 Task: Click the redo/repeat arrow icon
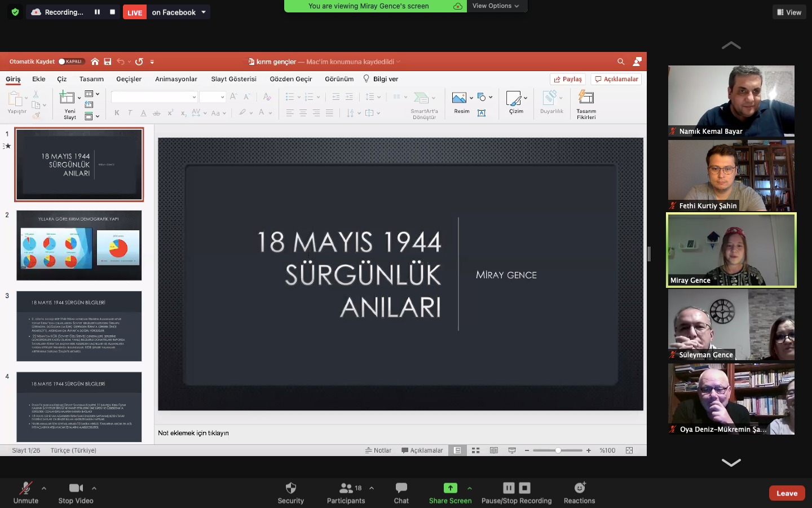tap(139, 62)
